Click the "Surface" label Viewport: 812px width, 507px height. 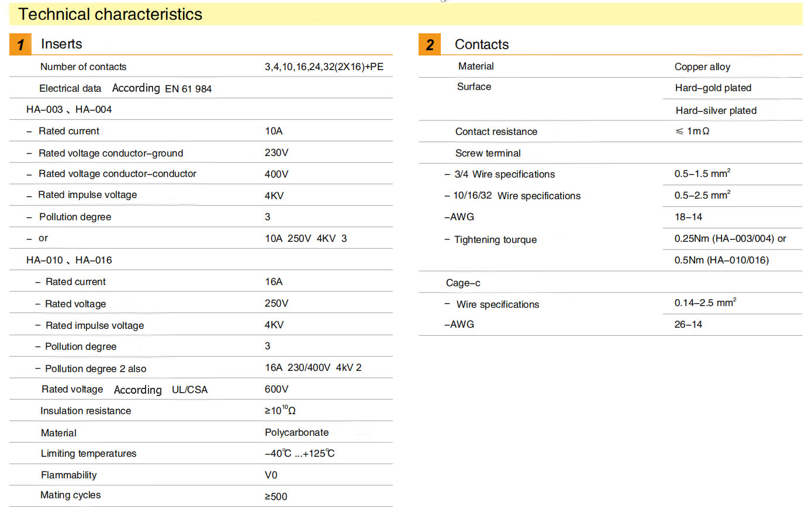tap(474, 86)
